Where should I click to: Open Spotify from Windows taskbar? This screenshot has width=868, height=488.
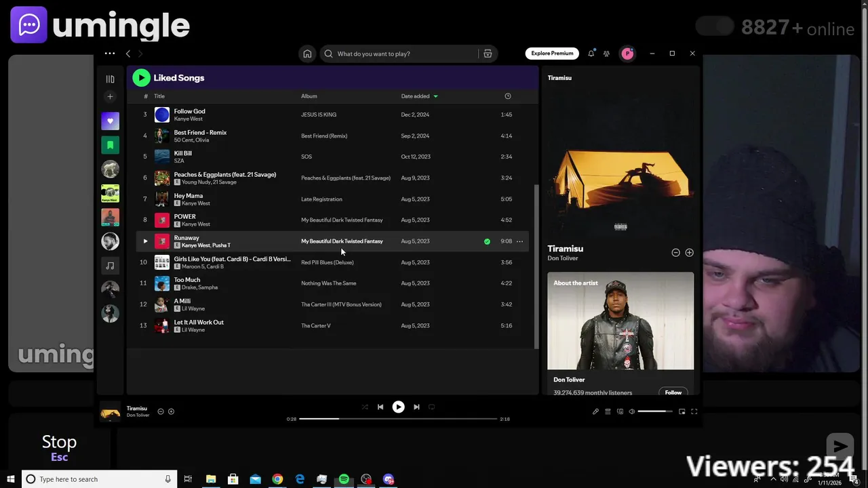point(344,479)
